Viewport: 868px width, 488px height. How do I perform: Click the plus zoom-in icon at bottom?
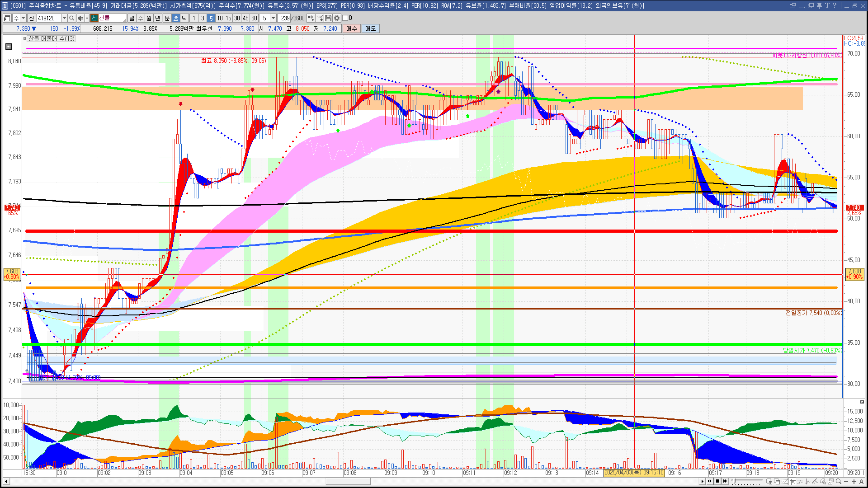[854, 482]
